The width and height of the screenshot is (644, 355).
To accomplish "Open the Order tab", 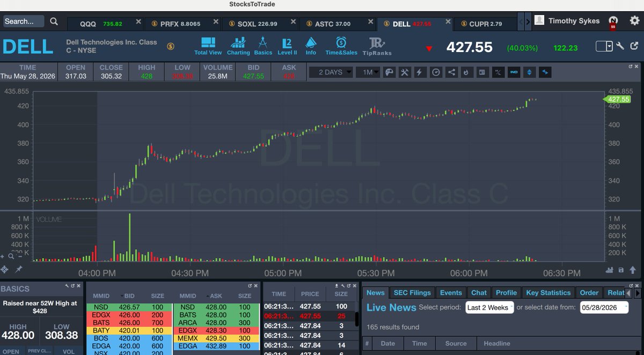I will (589, 293).
